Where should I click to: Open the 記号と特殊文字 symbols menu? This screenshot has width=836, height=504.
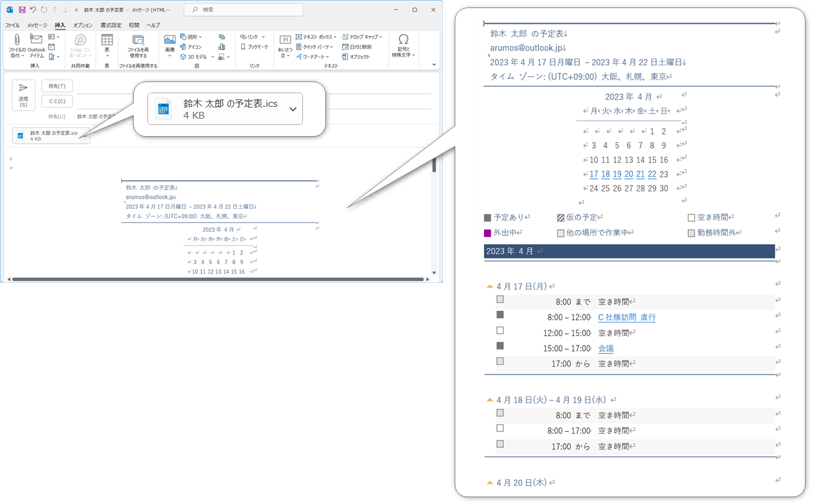[x=404, y=45]
